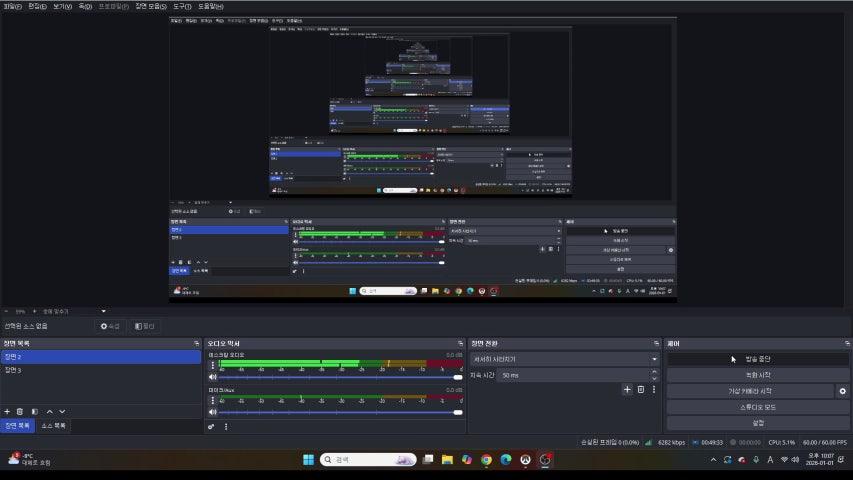The width and height of the screenshot is (853, 480).
Task: Add a new scene with plus icon
Action: point(7,411)
